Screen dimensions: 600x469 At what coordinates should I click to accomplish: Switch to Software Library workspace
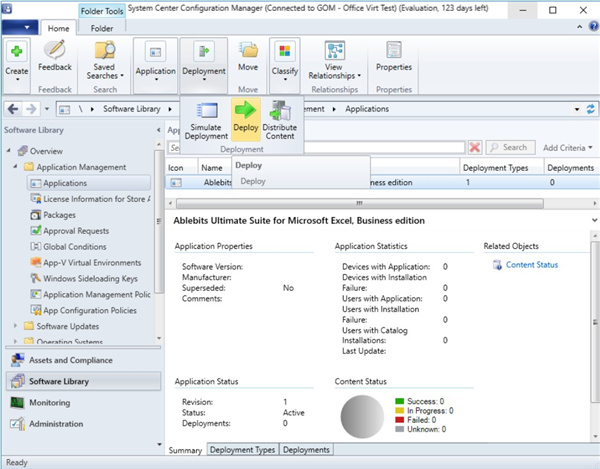[x=83, y=381]
